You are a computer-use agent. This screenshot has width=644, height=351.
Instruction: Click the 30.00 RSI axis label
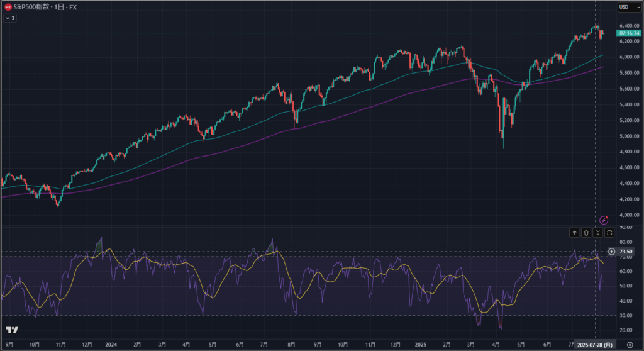pyautogui.click(x=626, y=316)
